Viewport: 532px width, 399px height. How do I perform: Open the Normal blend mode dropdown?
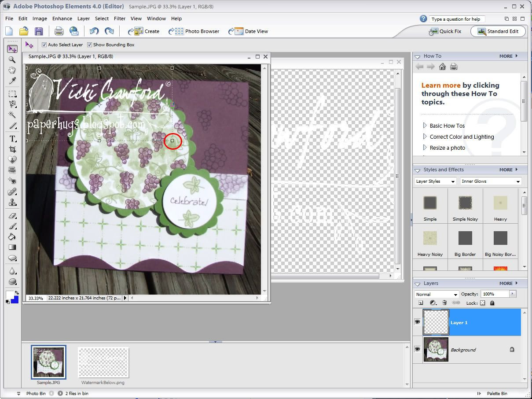click(437, 294)
